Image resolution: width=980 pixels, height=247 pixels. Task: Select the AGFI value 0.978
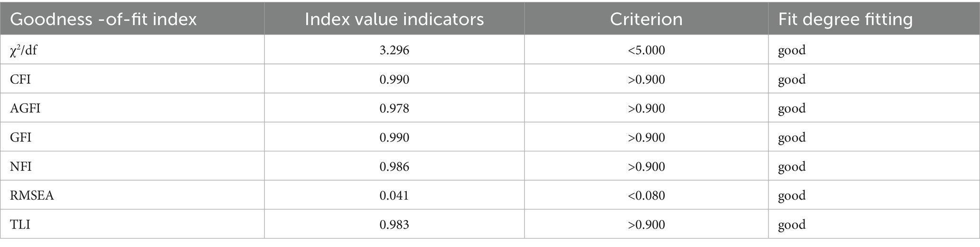point(394,108)
